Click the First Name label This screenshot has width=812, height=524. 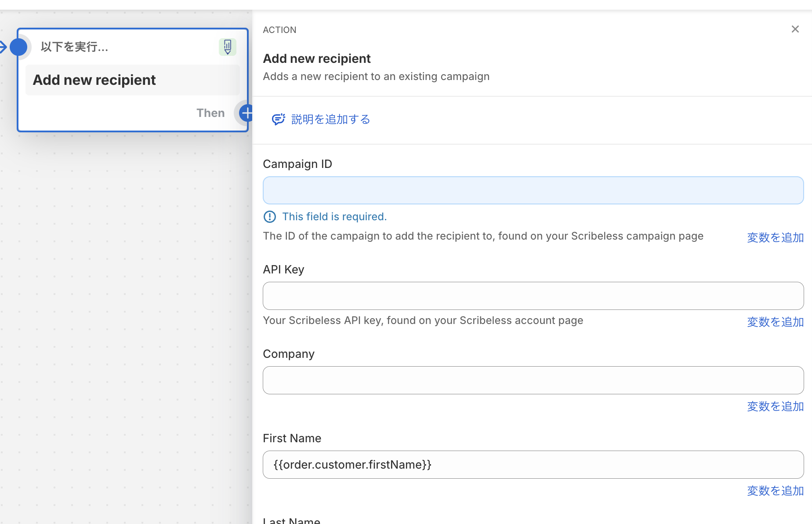pyautogui.click(x=292, y=438)
